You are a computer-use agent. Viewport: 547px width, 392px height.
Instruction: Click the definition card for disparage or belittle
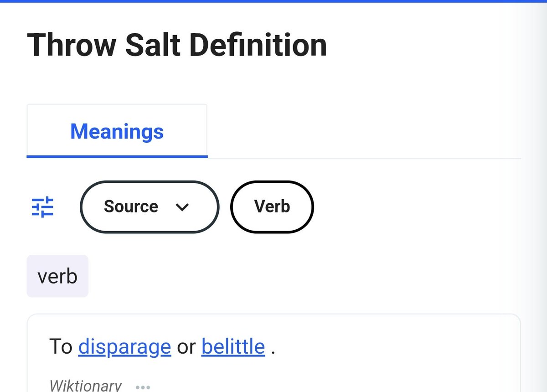tap(273, 353)
